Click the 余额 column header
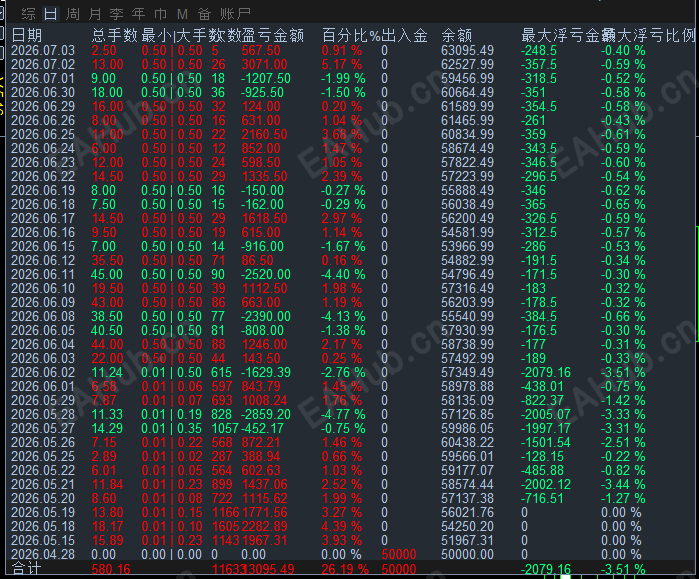Image resolution: width=699 pixels, height=579 pixels. pos(456,35)
